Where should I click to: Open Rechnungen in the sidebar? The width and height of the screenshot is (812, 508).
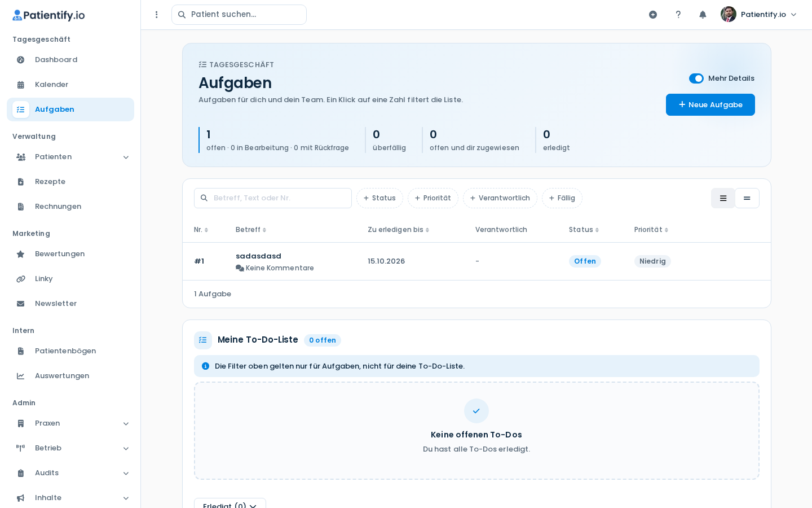(x=70, y=207)
